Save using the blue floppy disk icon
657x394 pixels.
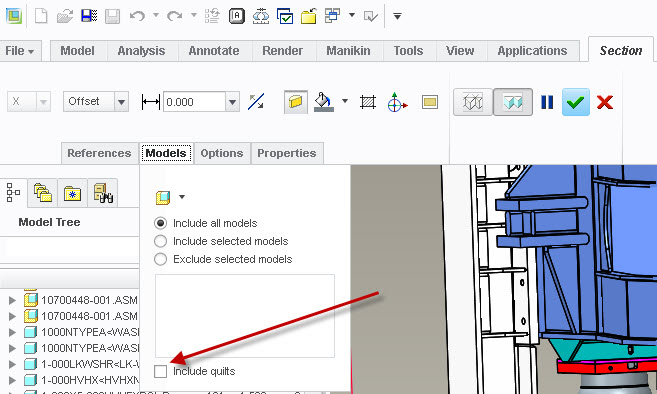(x=89, y=16)
